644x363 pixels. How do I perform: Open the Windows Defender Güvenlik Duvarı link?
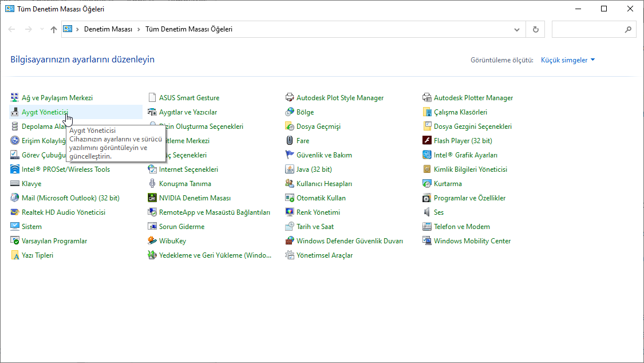pos(349,241)
